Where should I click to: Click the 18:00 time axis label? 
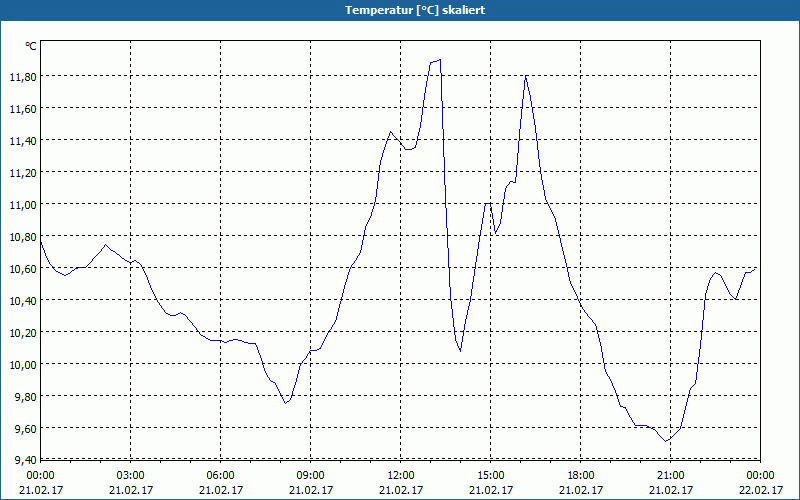coord(581,476)
